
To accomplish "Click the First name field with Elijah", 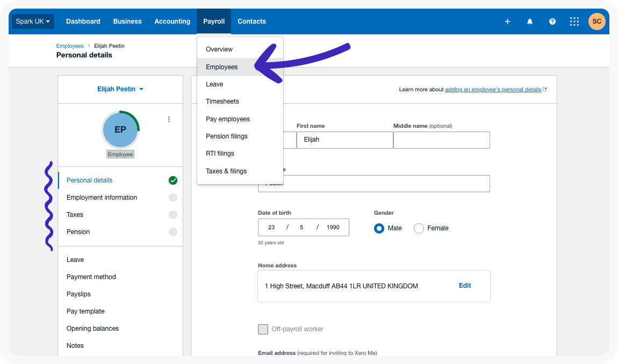I will 345,140.
